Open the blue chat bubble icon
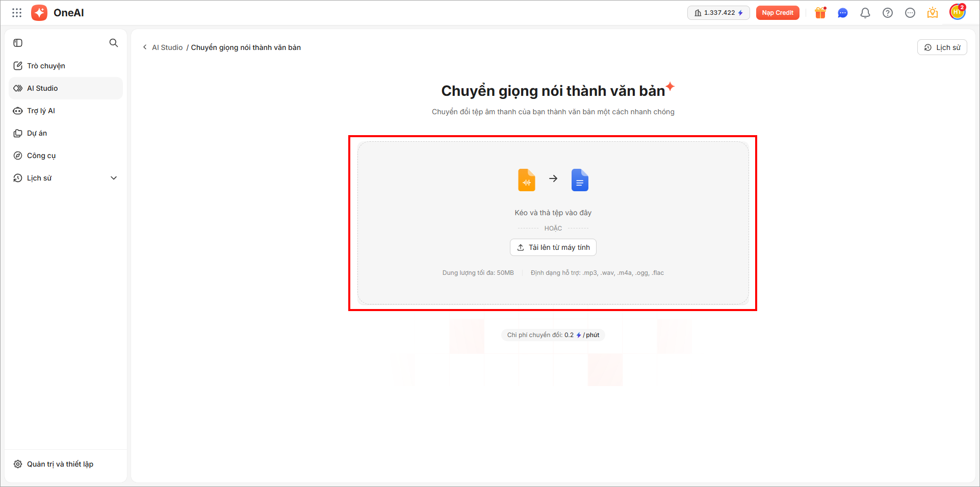This screenshot has width=980, height=487. click(x=843, y=13)
